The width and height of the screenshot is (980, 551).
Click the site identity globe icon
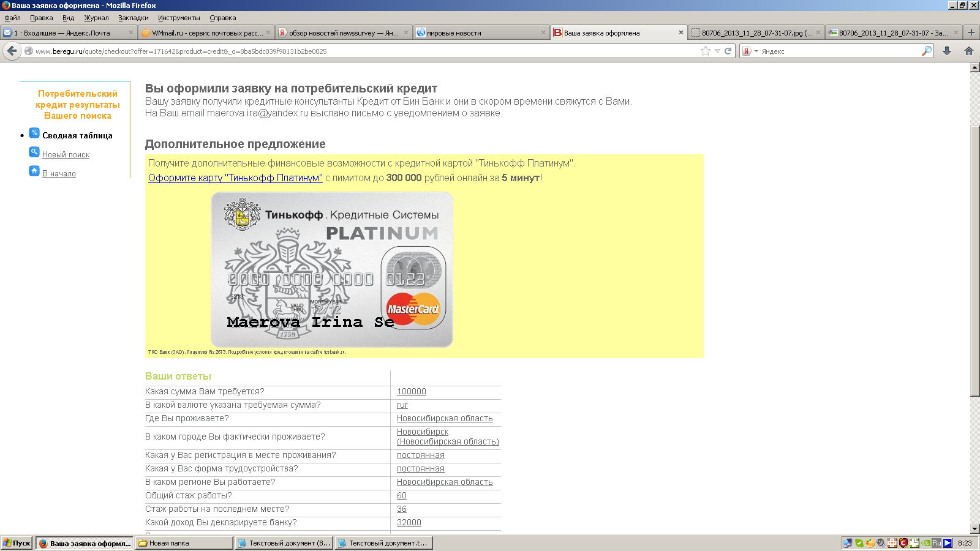coord(29,51)
